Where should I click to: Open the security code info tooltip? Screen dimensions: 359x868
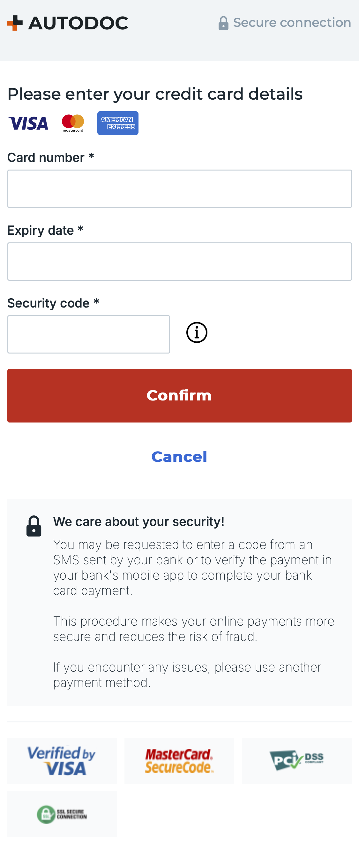pos(197,332)
